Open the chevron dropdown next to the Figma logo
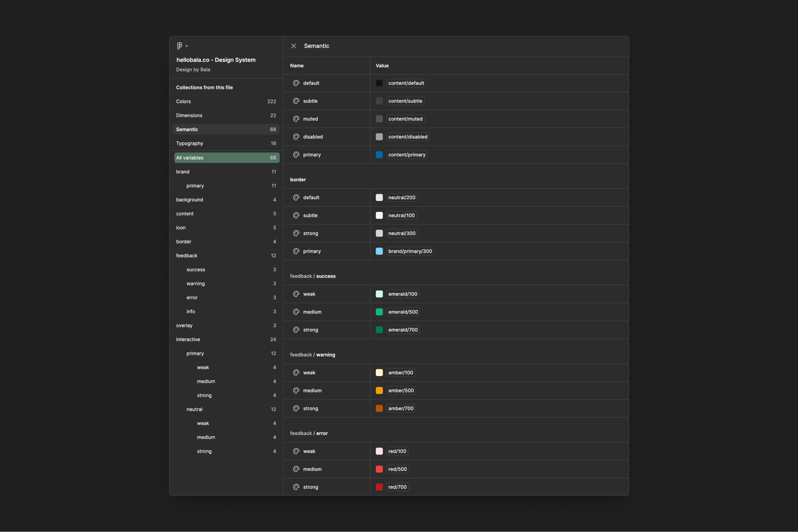Viewport: 798px width, 532px height. 187,45
